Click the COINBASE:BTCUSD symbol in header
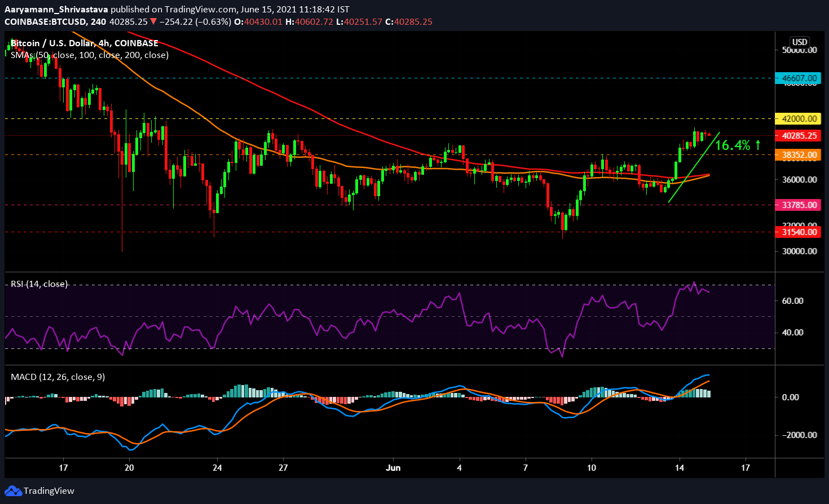 pos(46,21)
